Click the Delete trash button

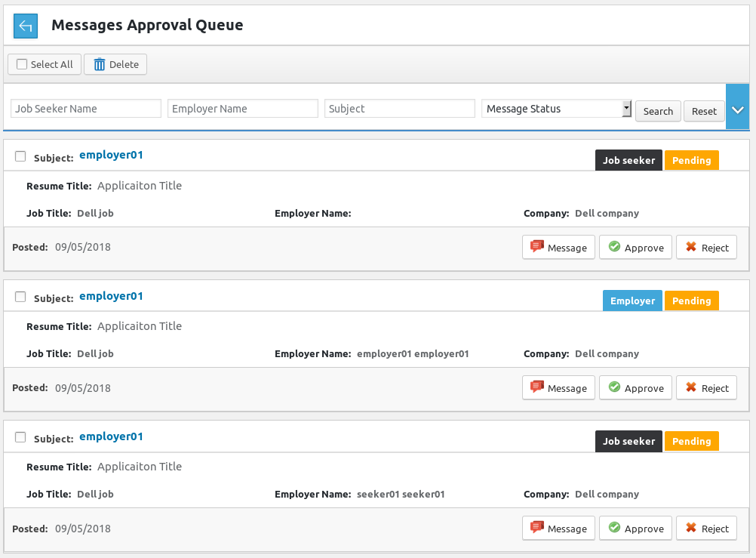[x=115, y=64]
